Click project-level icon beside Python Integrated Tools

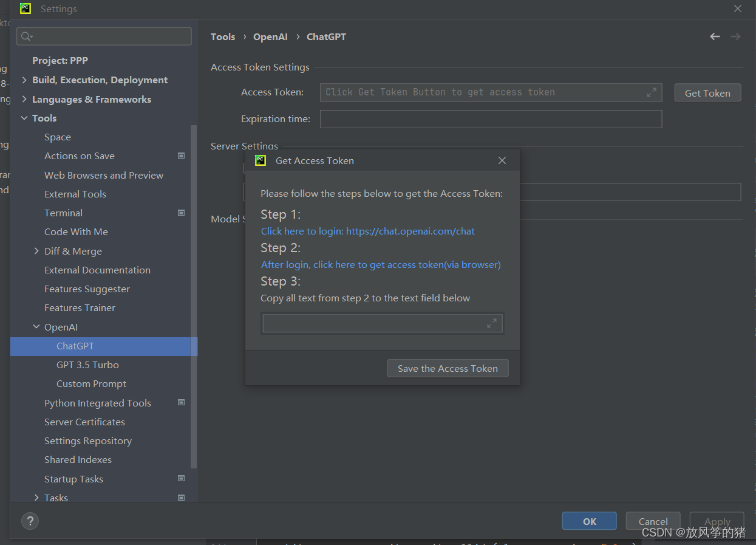pyautogui.click(x=181, y=402)
